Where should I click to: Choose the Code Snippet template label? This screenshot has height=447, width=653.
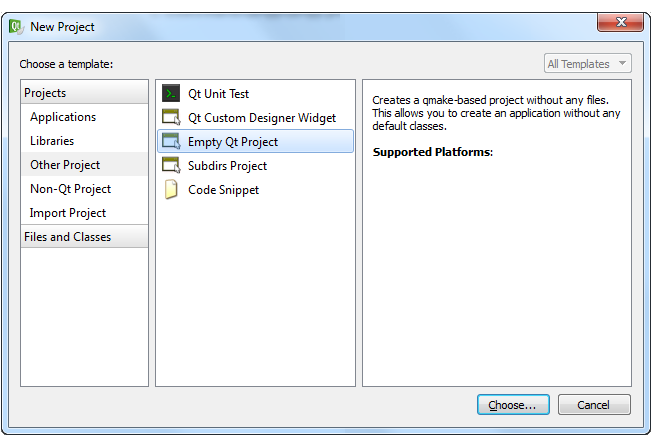click(224, 190)
